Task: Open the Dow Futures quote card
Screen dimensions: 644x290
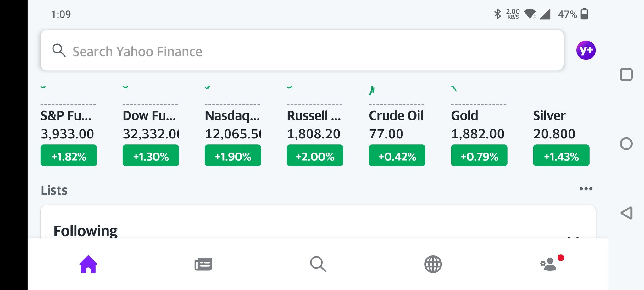Action: tap(151, 125)
